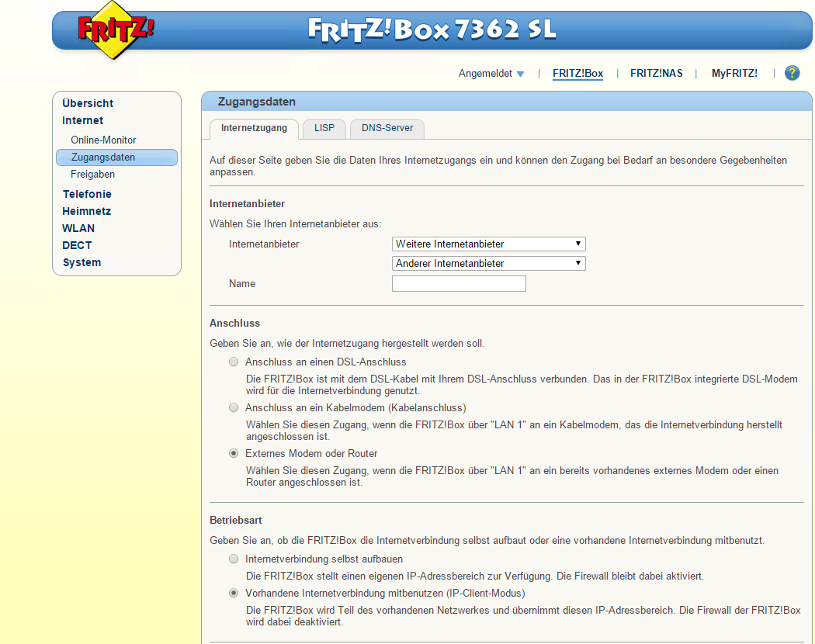815x644 pixels.
Task: Click the Name input field
Action: click(x=459, y=283)
